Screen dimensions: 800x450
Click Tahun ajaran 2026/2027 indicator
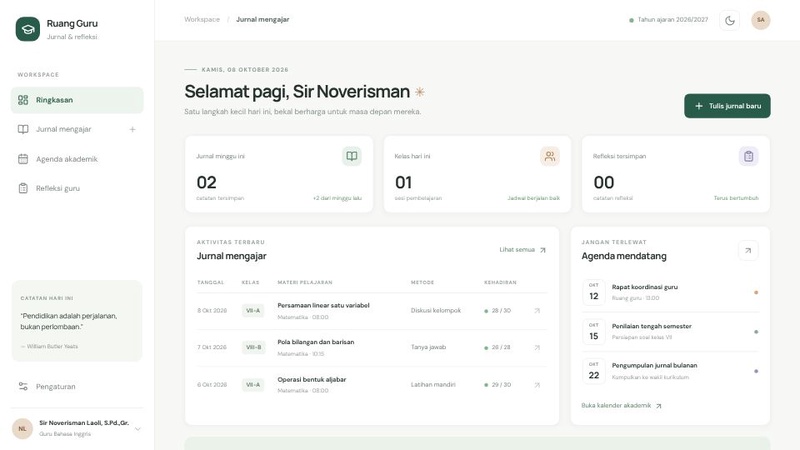coord(668,20)
